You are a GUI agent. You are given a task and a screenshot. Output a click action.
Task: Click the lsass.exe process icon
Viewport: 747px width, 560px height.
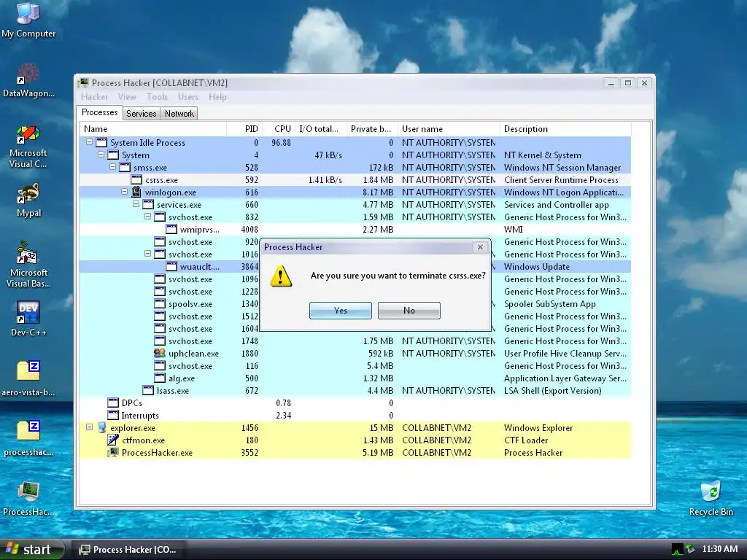[x=148, y=391]
